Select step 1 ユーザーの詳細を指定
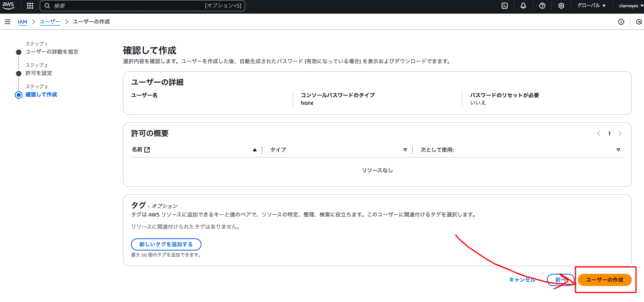This screenshot has width=644, height=302. pyautogui.click(x=52, y=52)
